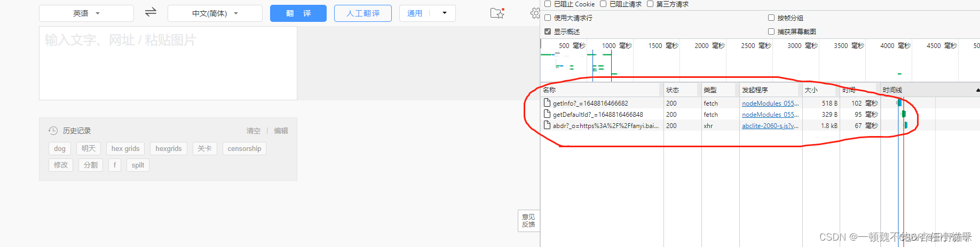Open the translator settings gear icon

[x=535, y=13]
